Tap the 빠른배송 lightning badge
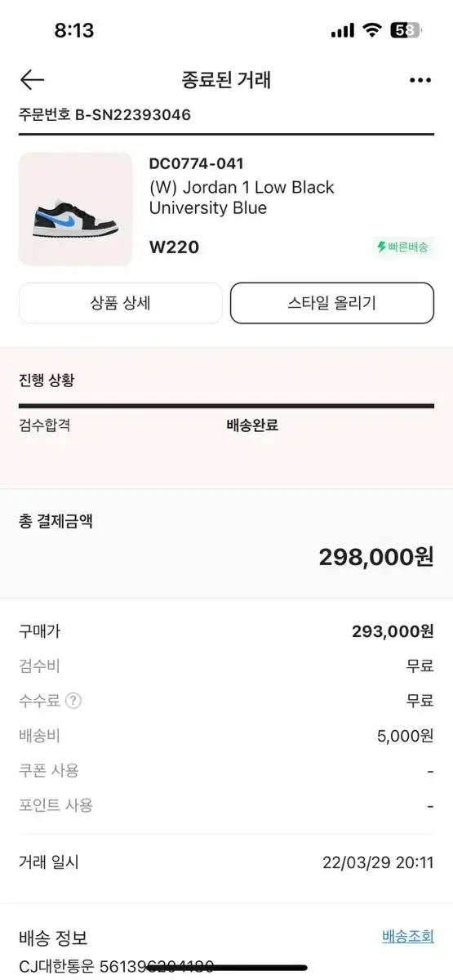Screen dimensions: 453x980 [x=402, y=247]
